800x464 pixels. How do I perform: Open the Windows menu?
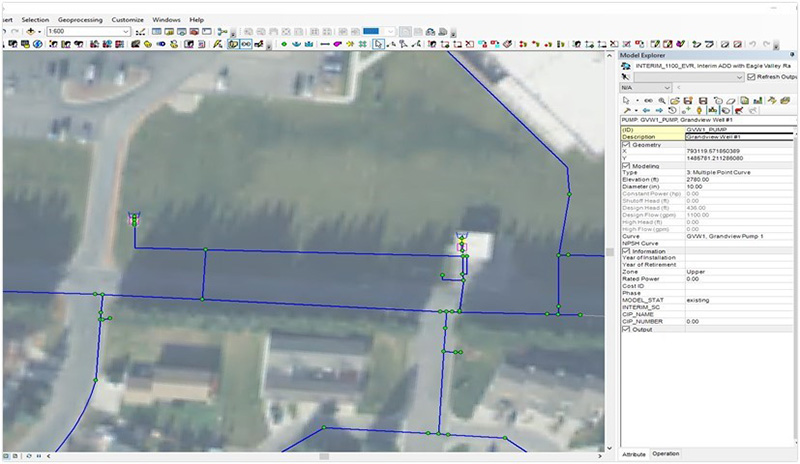166,19
